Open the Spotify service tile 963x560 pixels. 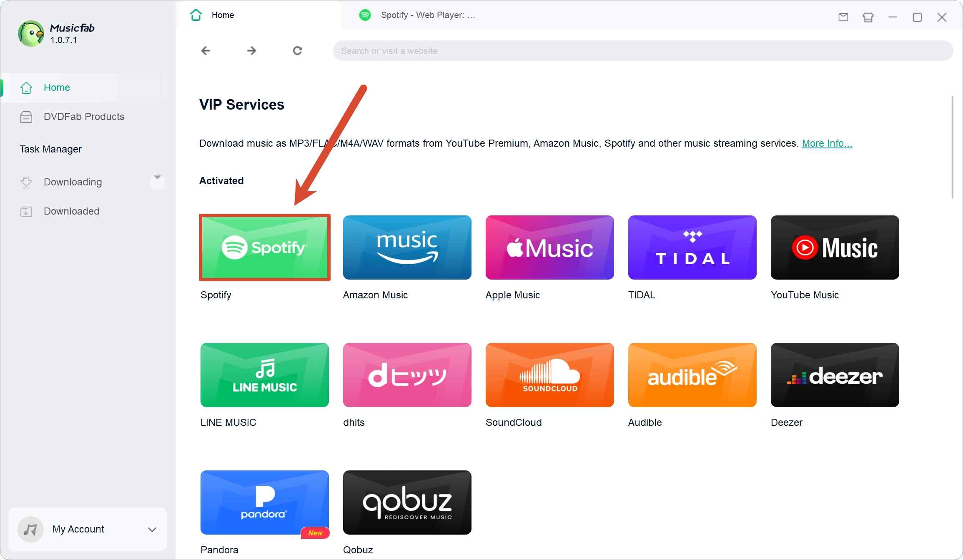tap(265, 247)
